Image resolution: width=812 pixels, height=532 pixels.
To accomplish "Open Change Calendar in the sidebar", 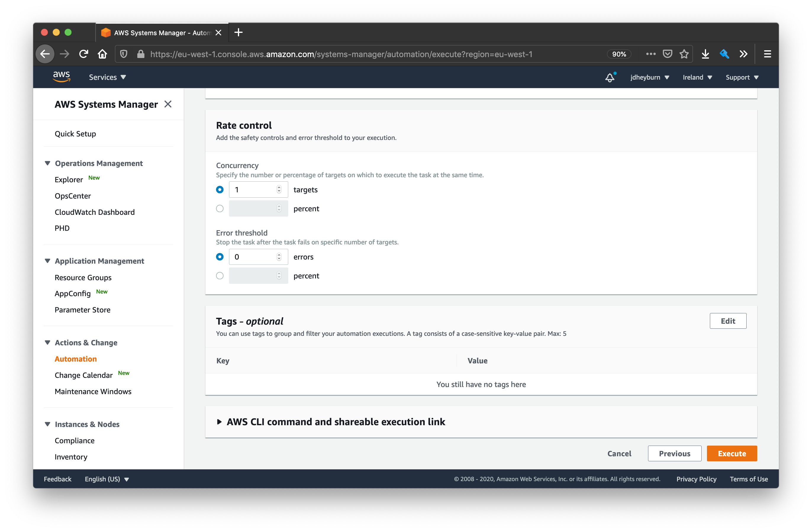I will [x=83, y=375].
